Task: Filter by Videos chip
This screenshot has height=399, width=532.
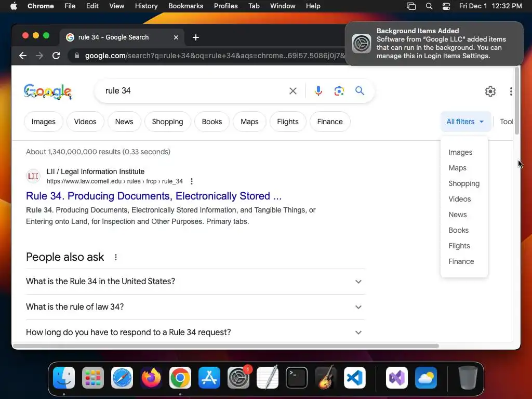Action: (x=85, y=122)
